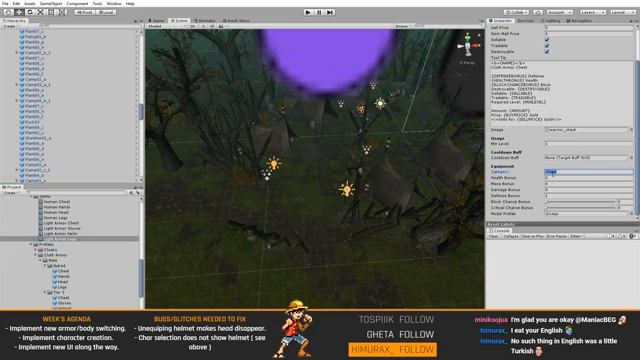Toggle scene audio in Scene toolbar
This screenshot has width=640, height=360.
click(x=212, y=26)
